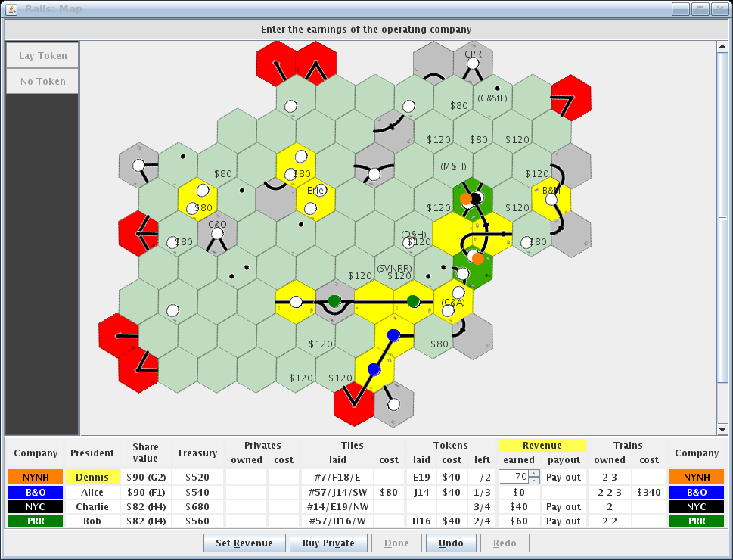Click the token laid cell E19

click(421, 478)
